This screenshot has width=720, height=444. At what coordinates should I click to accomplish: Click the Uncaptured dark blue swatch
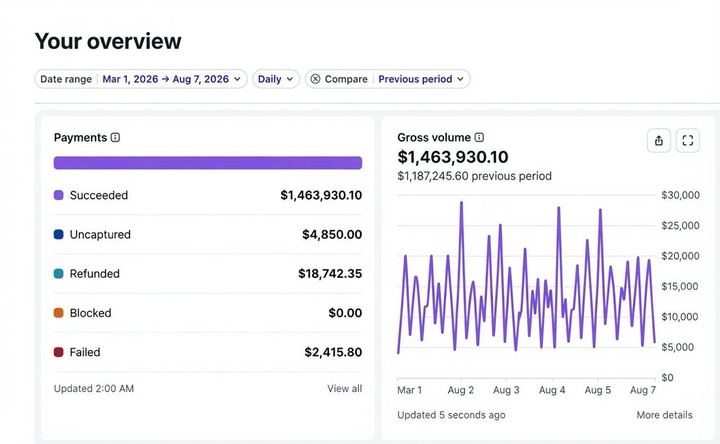(58, 235)
